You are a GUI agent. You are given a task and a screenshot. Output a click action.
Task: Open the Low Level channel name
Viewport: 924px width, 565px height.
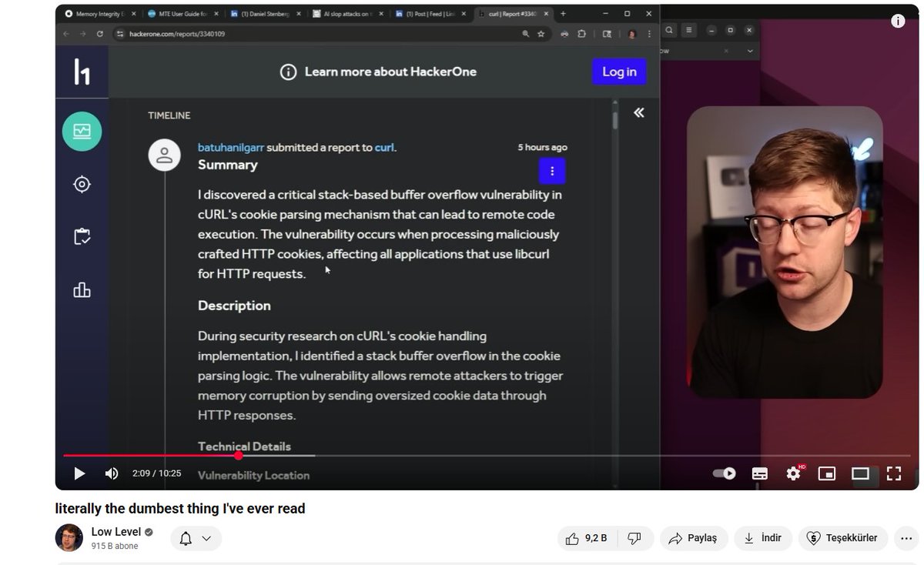click(116, 532)
